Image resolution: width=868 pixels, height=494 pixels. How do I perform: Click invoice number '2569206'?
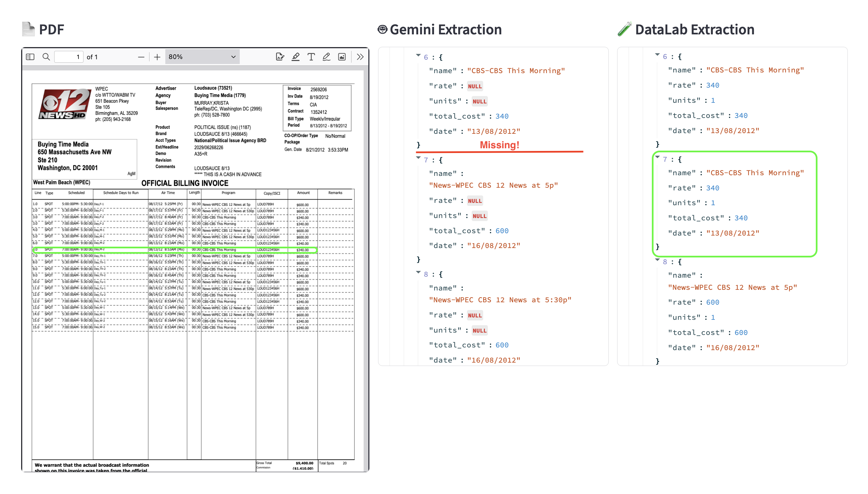pos(318,90)
